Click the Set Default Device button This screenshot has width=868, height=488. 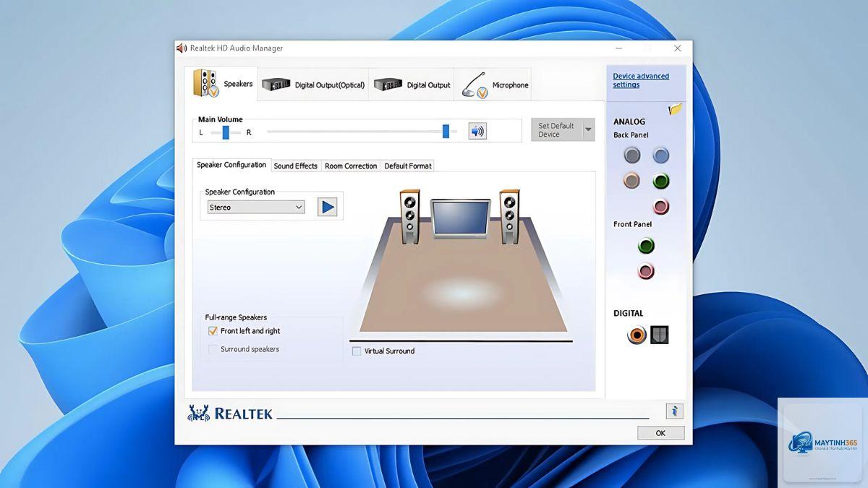556,130
